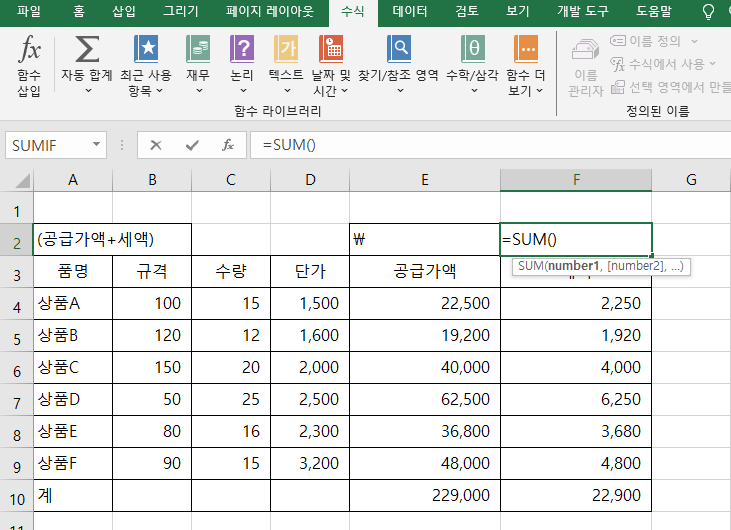Click the fx button beside formula bar
731x530 pixels.
(228, 145)
